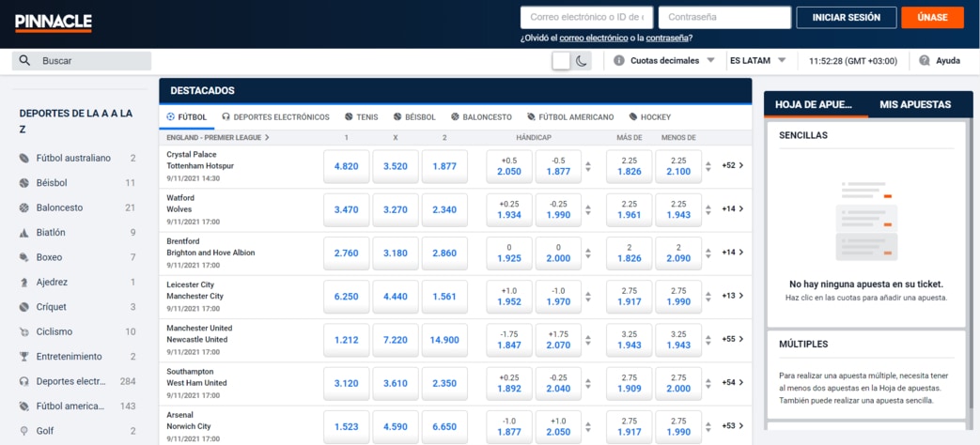Select the Fútbol tab
The width and height of the screenshot is (980, 445).
(x=187, y=116)
